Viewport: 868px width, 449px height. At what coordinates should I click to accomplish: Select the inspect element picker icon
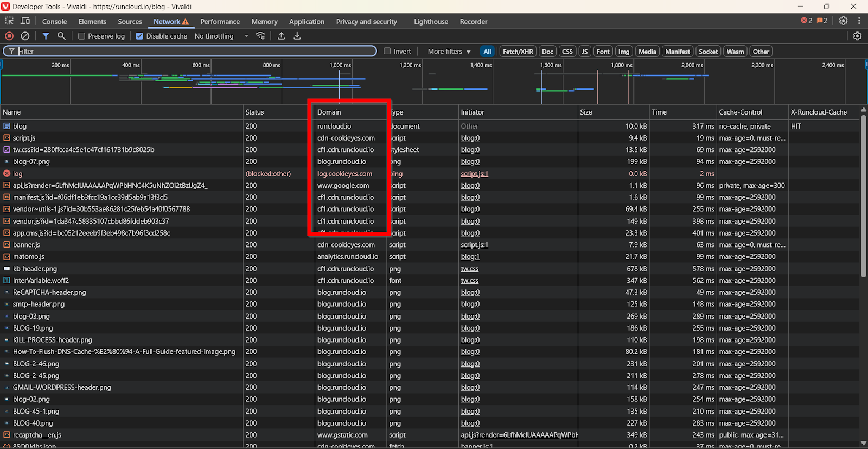pos(9,21)
